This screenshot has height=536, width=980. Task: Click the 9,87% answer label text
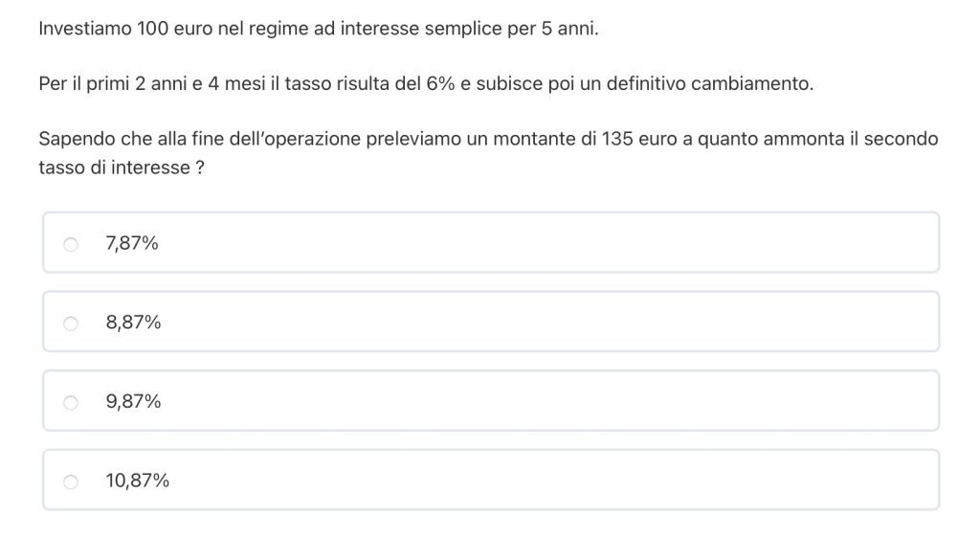click(133, 402)
